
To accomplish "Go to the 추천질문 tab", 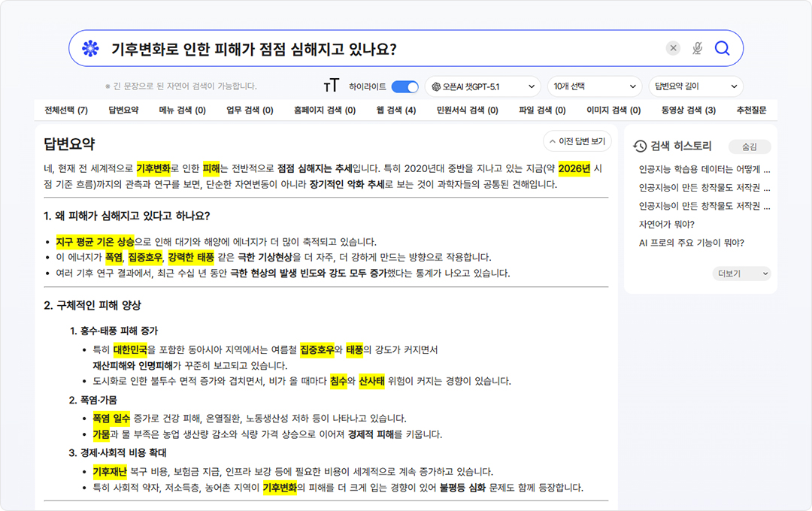I will coord(751,110).
